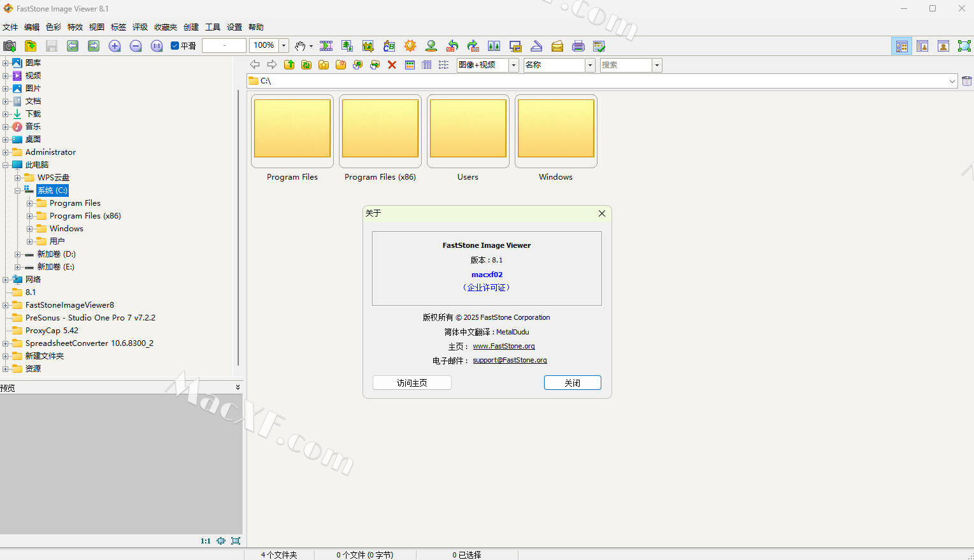The height and width of the screenshot is (560, 974).
Task: Go to next image with green right arrow
Action: click(x=94, y=46)
